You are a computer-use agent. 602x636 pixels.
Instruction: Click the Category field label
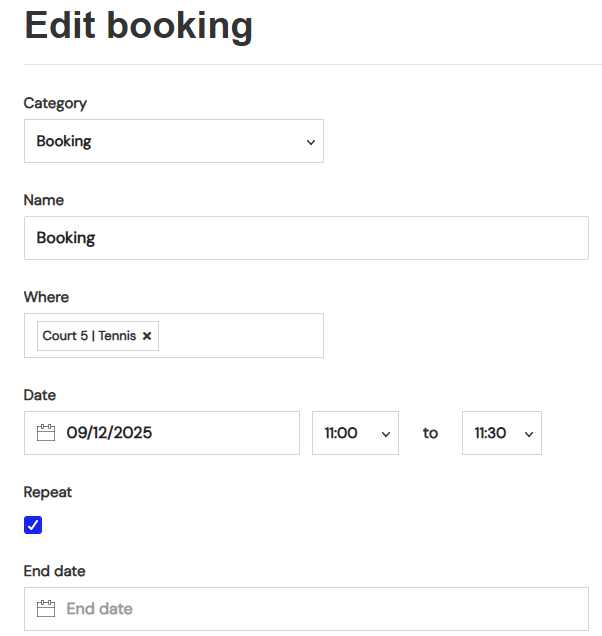click(55, 103)
